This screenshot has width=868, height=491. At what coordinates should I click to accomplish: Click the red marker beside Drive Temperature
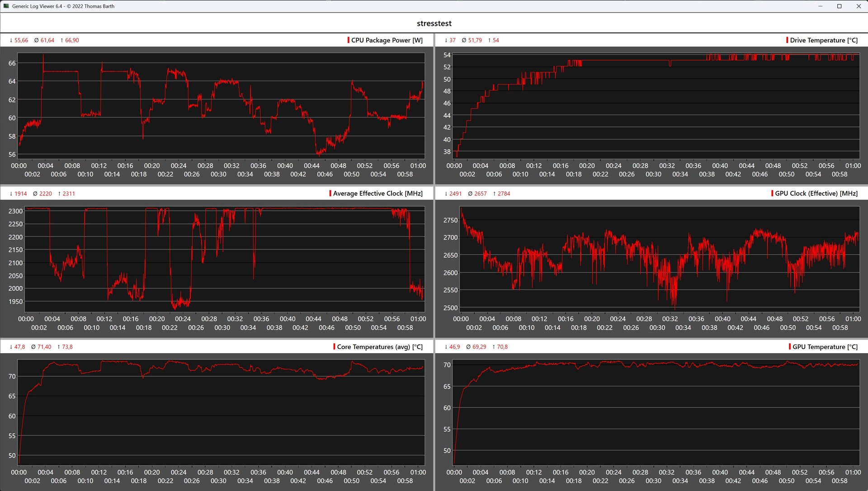click(787, 40)
